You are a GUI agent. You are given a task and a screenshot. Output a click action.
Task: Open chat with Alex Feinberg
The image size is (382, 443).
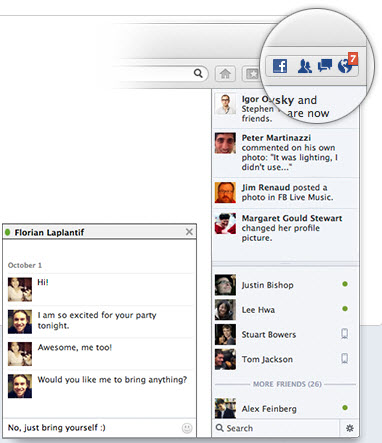pos(286,408)
